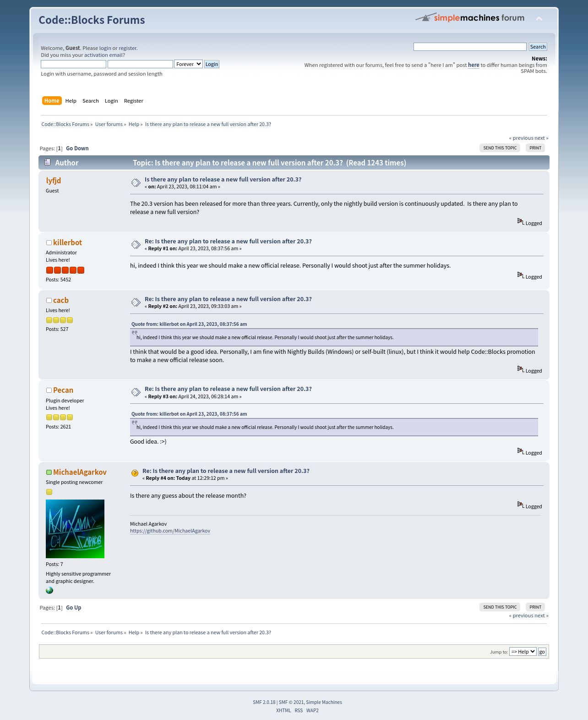Click MichaelAgarkov's green online status icon
The width and height of the screenshot is (588, 720).
[x=49, y=472]
